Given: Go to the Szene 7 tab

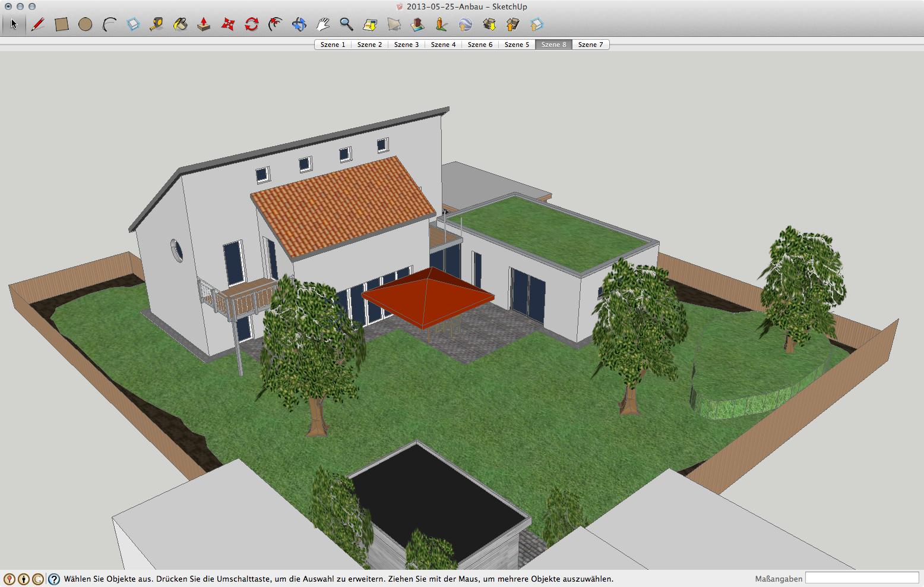Looking at the screenshot, I should click(x=590, y=45).
